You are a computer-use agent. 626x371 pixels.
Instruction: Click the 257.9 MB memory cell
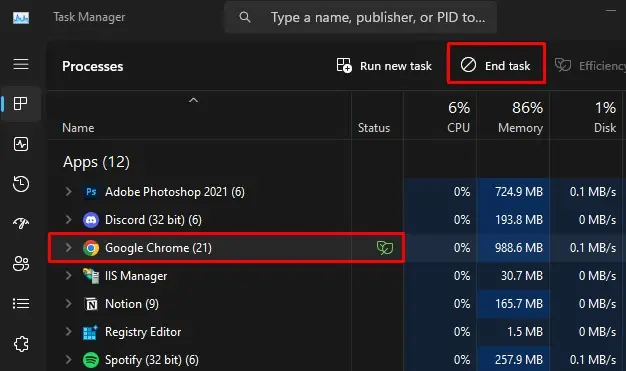click(513, 359)
